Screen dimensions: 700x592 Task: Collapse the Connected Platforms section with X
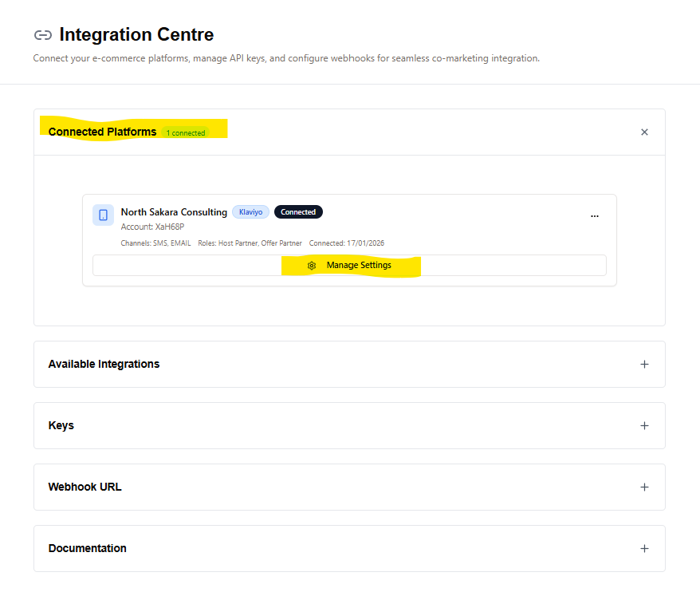click(644, 132)
